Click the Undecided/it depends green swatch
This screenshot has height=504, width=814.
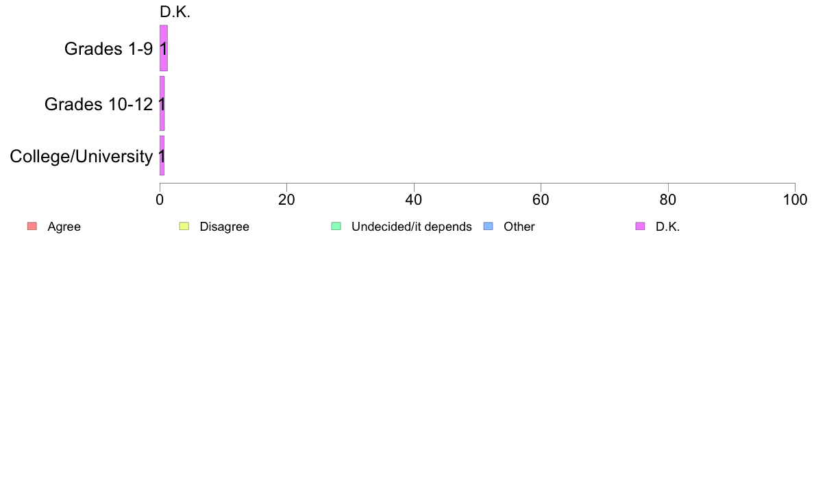point(336,226)
